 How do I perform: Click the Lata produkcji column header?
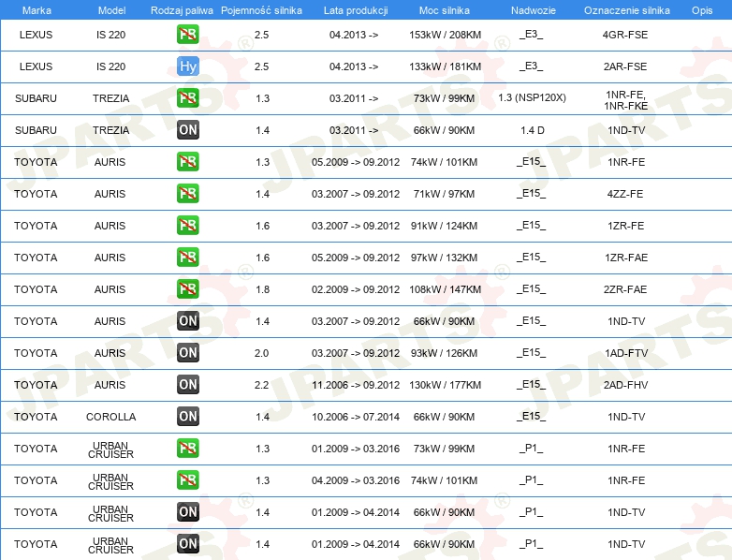pyautogui.click(x=356, y=10)
